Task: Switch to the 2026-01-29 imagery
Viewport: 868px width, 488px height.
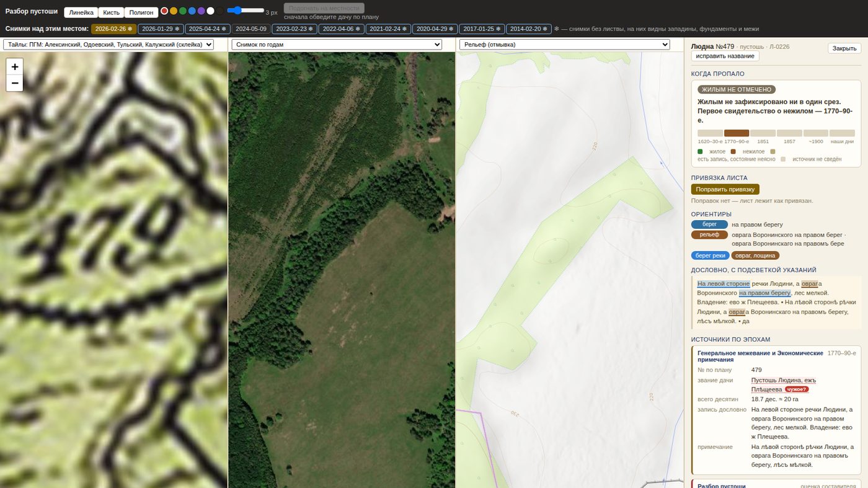Action: 161,29
